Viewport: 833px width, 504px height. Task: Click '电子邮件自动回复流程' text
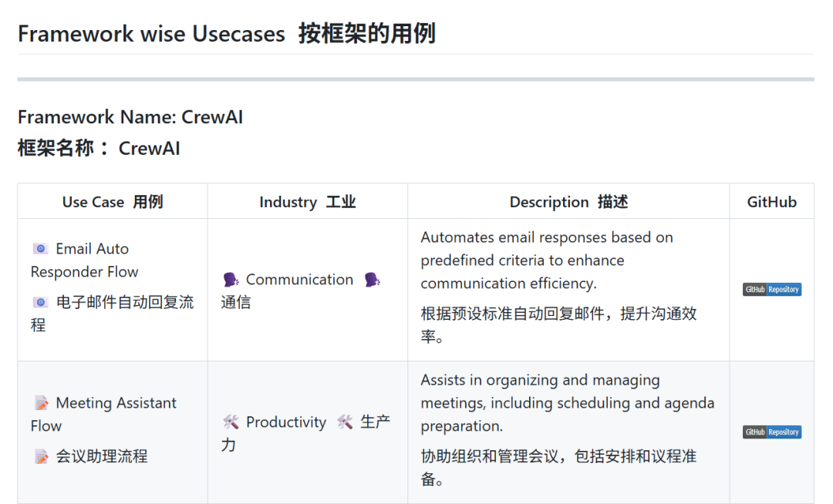coord(112,314)
